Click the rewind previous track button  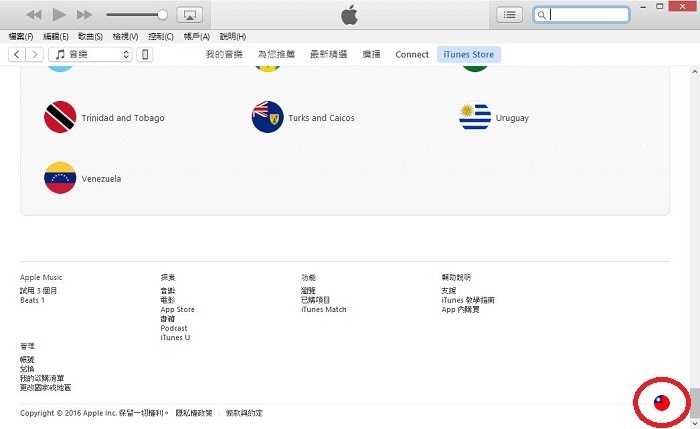(x=34, y=15)
